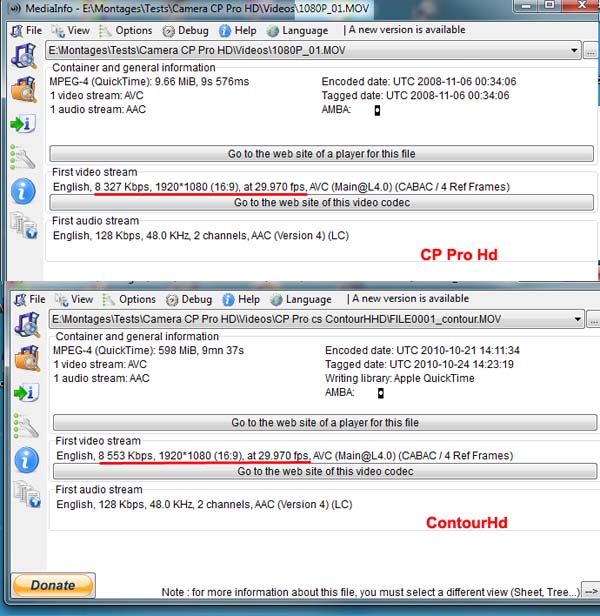Click 'Go to the web site of this video codec' top window
Screen dimensions: 600x616
click(x=321, y=202)
